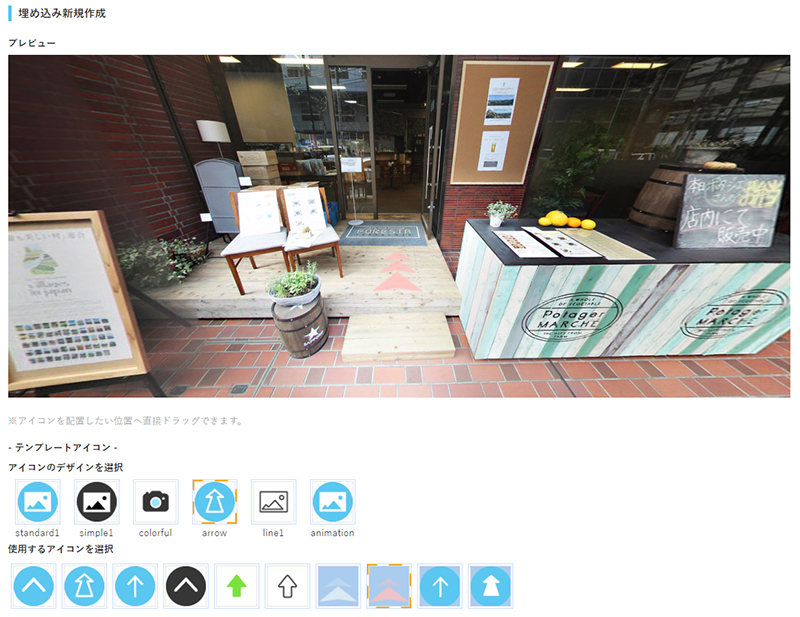Click the pink arrow marker in preview
This screenshot has width=800, height=617.
coord(397,271)
